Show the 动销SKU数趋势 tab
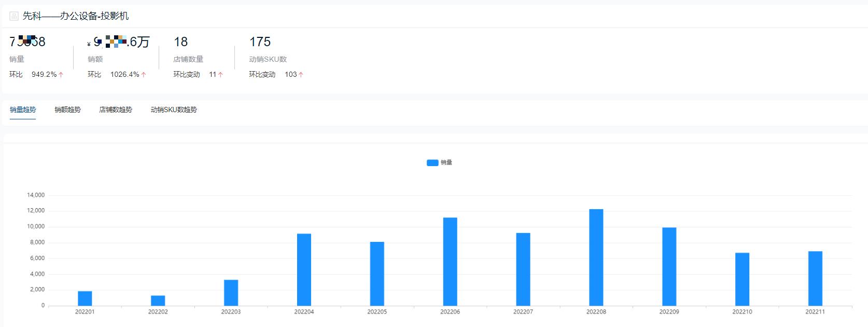 [174, 110]
